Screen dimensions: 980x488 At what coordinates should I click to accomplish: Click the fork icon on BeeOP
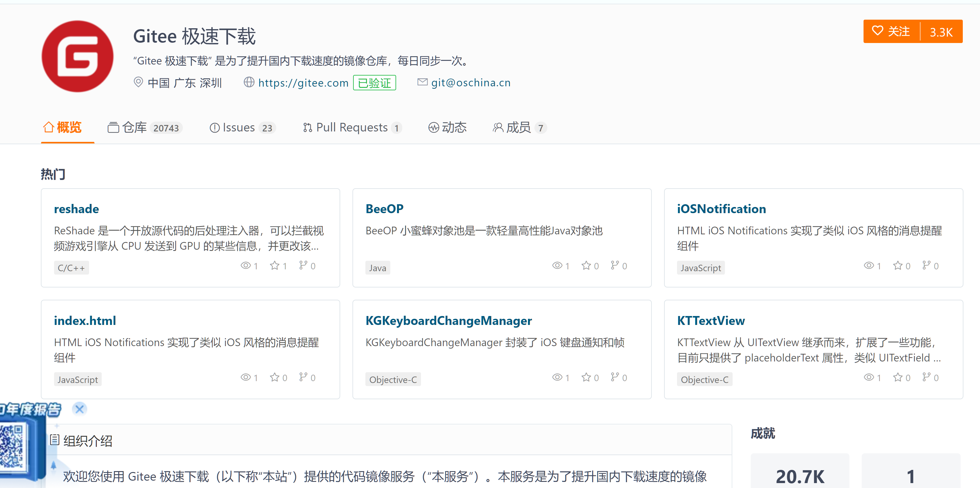(x=614, y=265)
